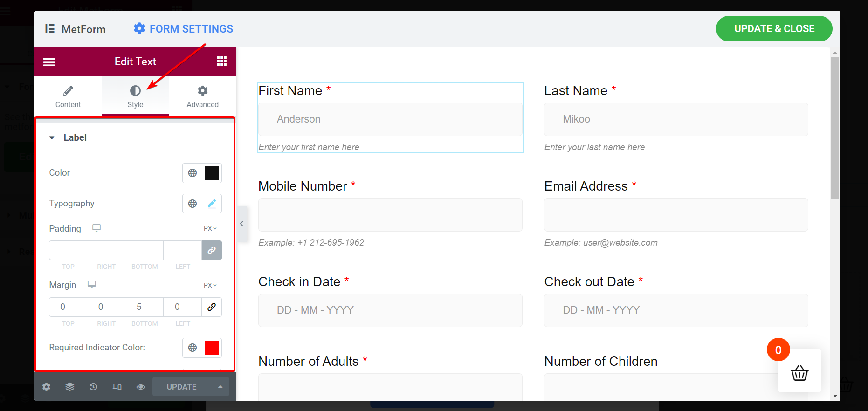Select the Number of Adults label
This screenshot has width=868, height=411.
pos(309,361)
